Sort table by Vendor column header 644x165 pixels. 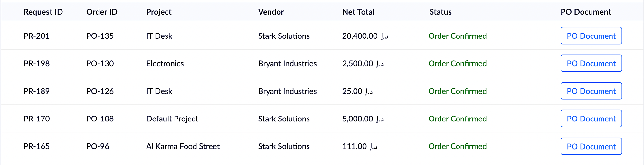coord(271,12)
